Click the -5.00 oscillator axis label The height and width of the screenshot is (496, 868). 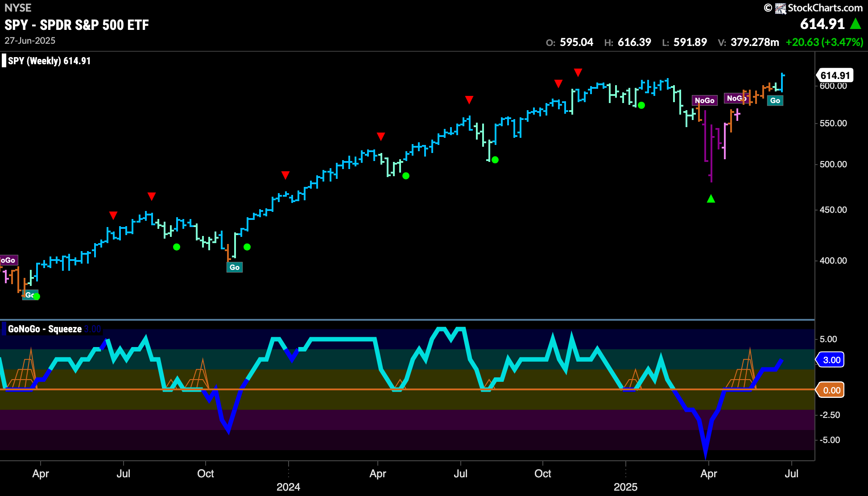click(x=830, y=440)
